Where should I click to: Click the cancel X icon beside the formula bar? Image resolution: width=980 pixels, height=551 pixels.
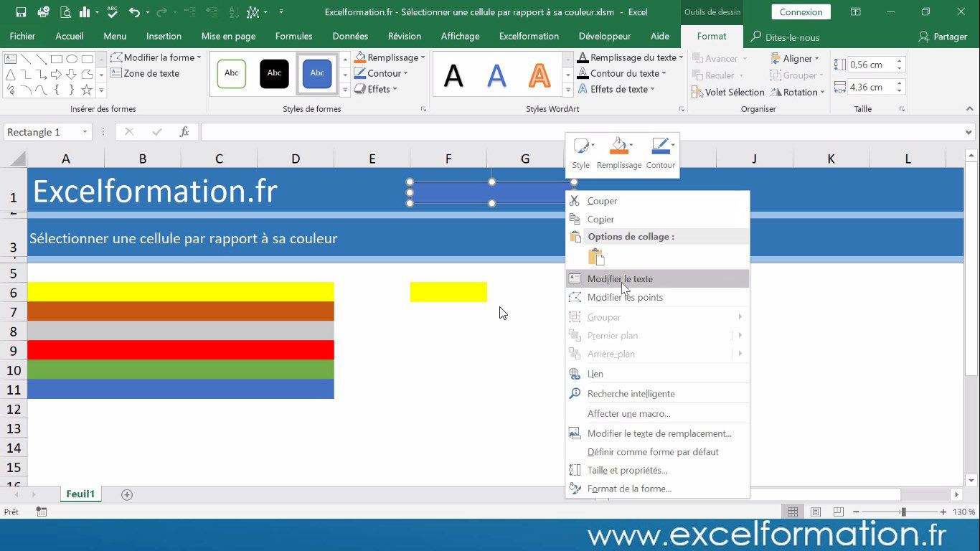click(x=129, y=132)
